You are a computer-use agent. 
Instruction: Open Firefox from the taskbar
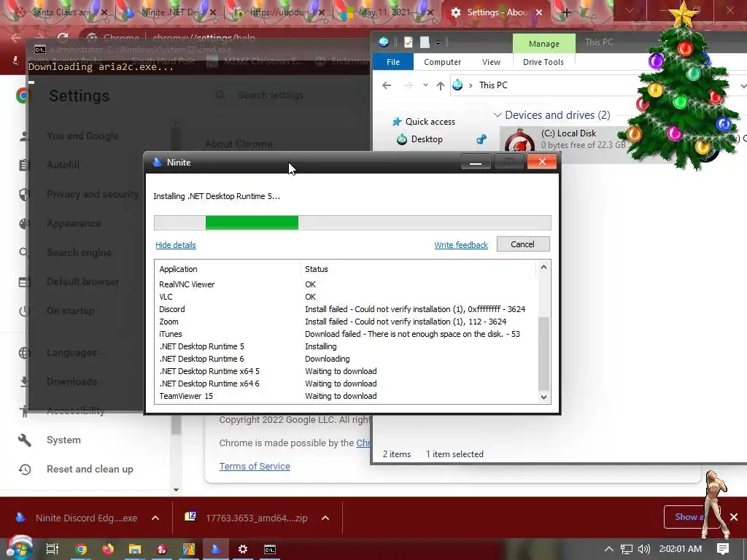coord(108,549)
